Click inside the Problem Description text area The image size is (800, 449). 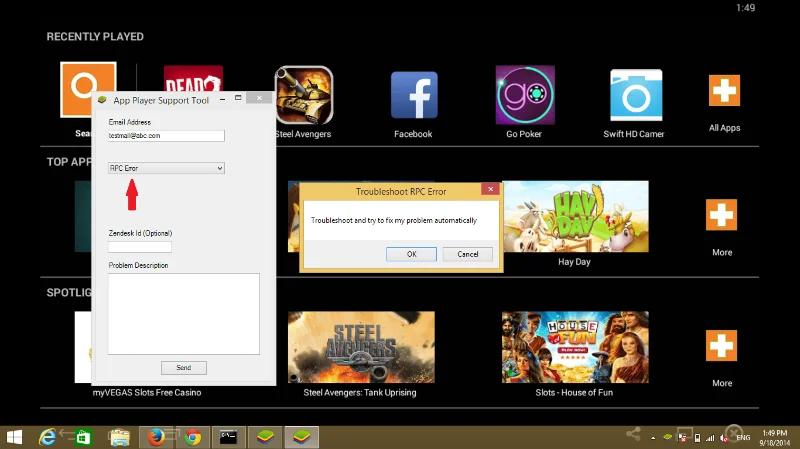click(184, 314)
